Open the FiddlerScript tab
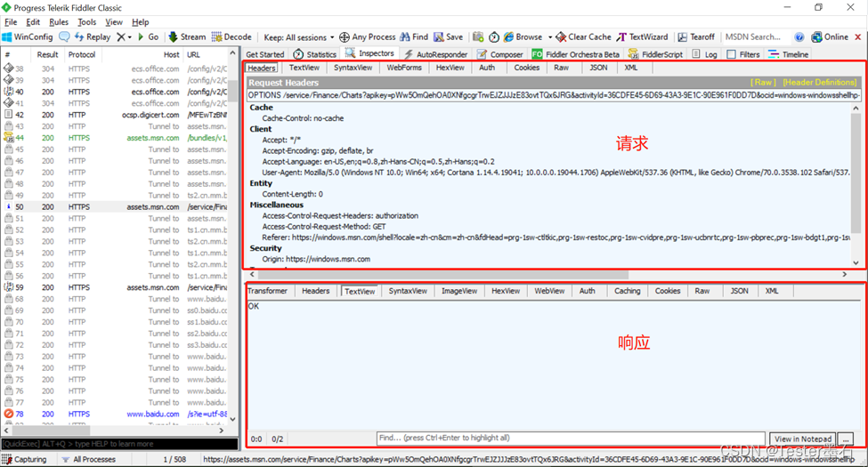The height and width of the screenshot is (467, 868). click(x=655, y=54)
